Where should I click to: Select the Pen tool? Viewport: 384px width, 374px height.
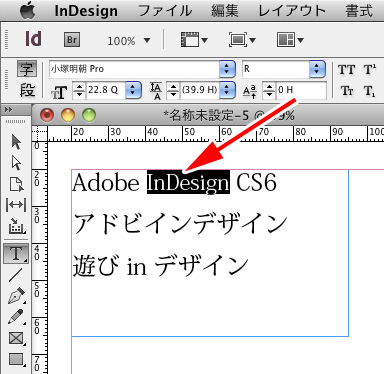tap(17, 295)
